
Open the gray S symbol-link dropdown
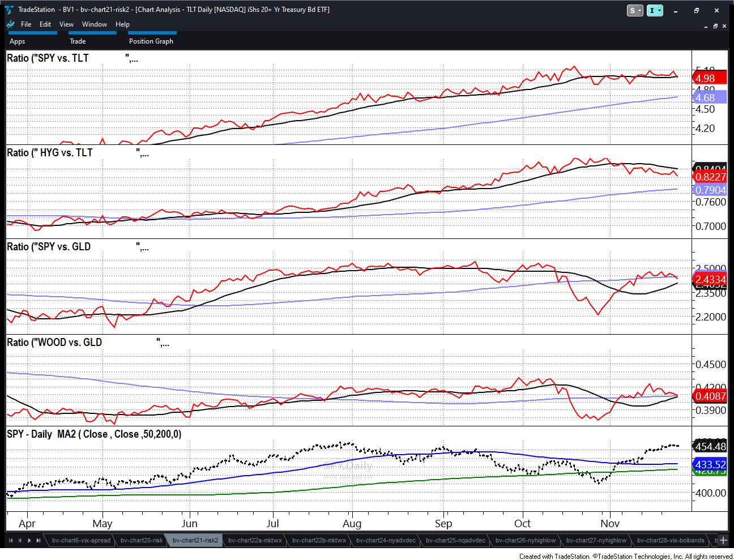[635, 10]
